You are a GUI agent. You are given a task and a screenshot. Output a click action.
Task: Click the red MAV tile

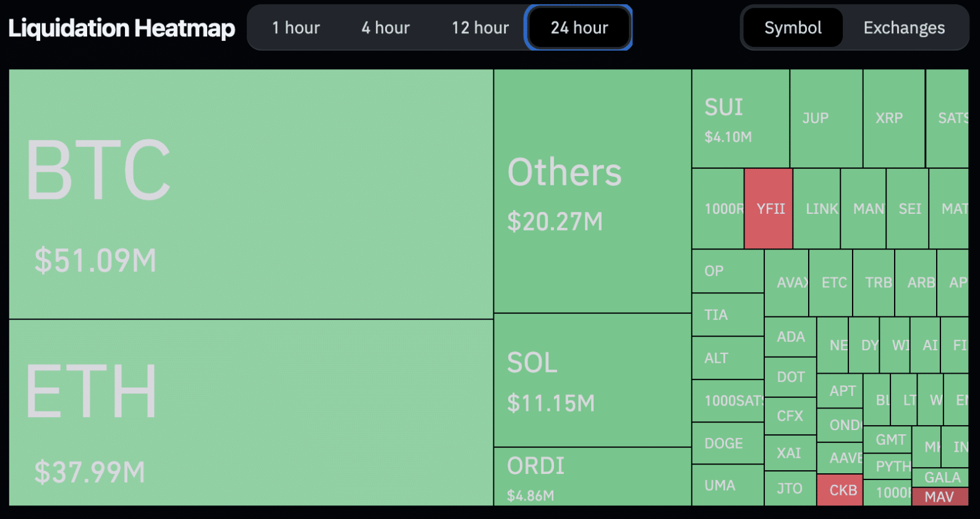(x=940, y=497)
